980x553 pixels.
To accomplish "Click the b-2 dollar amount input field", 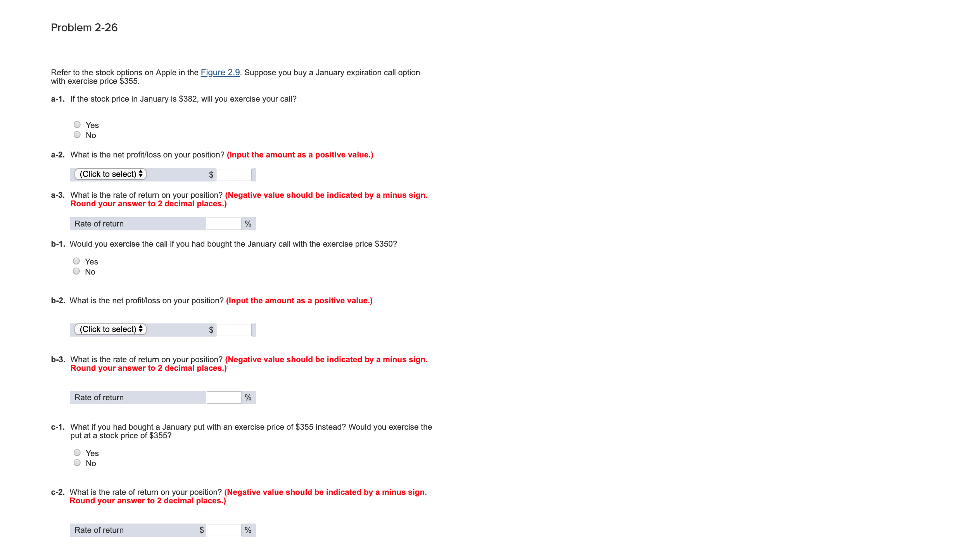I will coord(234,330).
